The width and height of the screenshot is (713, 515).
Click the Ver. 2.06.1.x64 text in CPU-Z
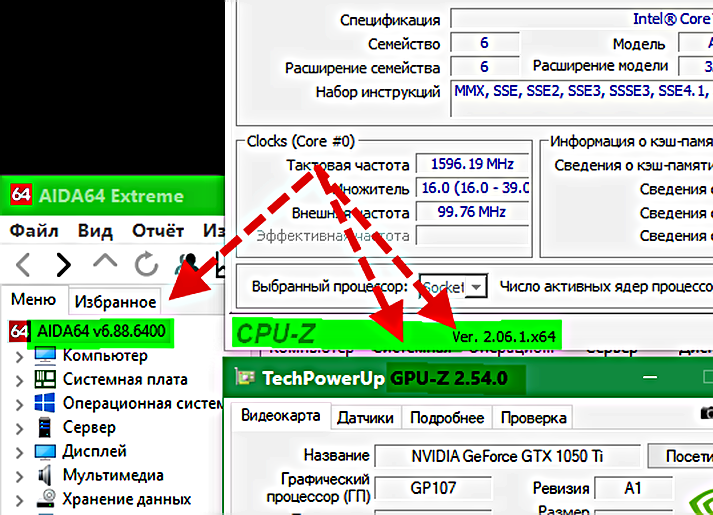(x=504, y=337)
